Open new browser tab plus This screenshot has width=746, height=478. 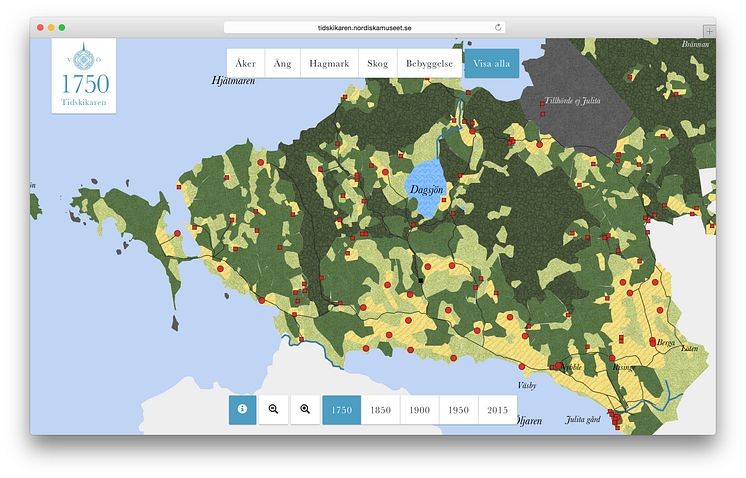point(709,31)
